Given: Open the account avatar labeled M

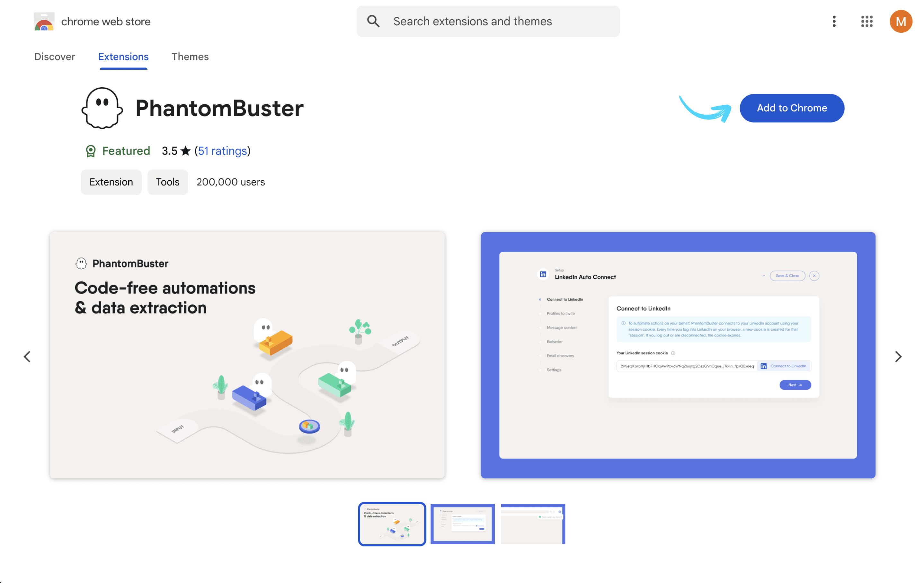Looking at the screenshot, I should tap(900, 22).
